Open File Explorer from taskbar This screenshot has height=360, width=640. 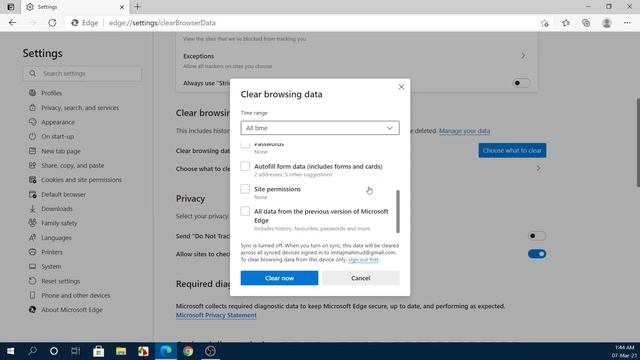click(x=121, y=351)
